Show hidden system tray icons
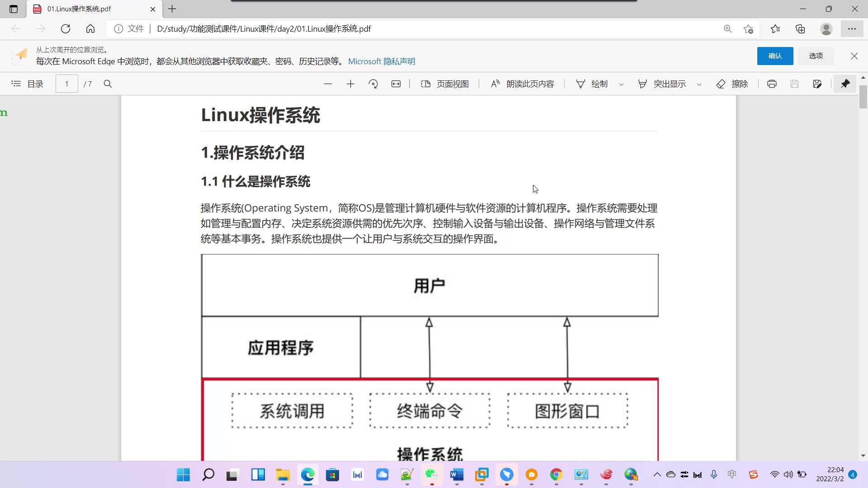The image size is (868, 488). 657,474
